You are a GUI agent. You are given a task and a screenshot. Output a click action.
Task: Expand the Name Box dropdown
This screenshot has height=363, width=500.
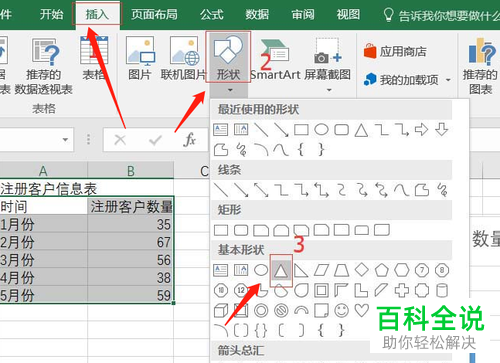tap(65, 139)
